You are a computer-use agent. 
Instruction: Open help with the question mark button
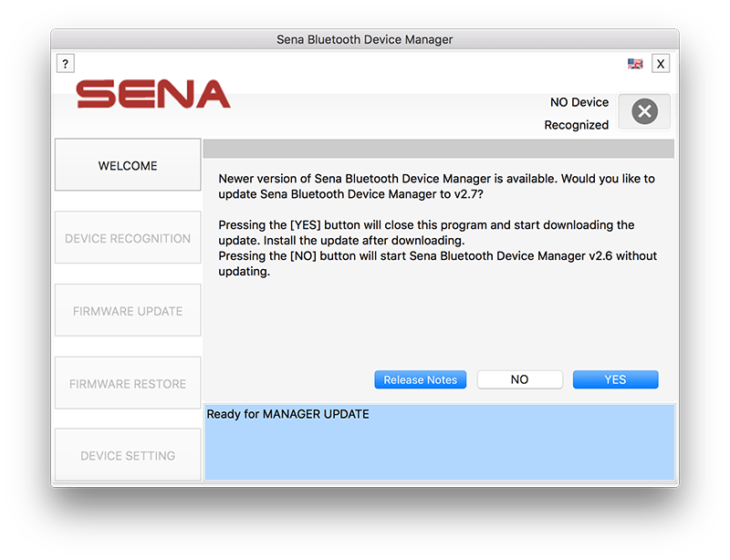click(x=65, y=63)
